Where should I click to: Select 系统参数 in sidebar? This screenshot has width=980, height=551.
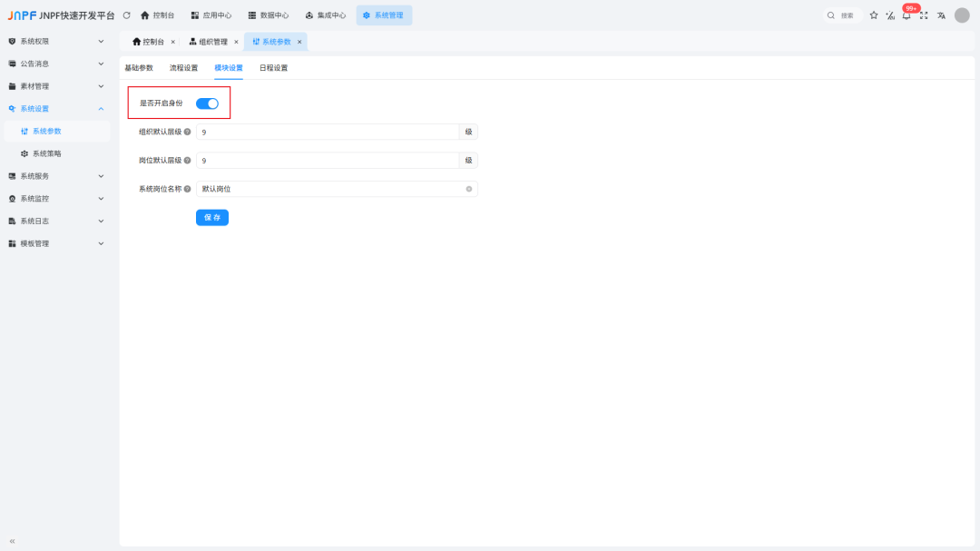(56, 132)
